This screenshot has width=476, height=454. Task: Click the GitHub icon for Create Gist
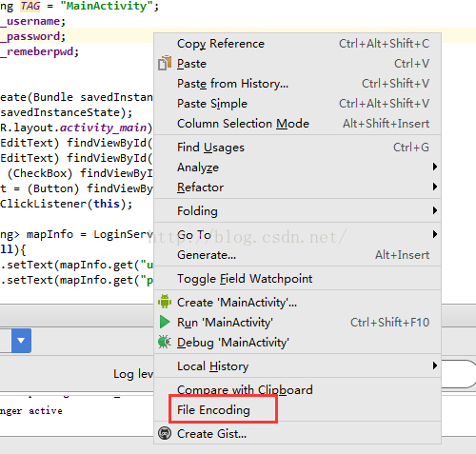[x=165, y=433]
